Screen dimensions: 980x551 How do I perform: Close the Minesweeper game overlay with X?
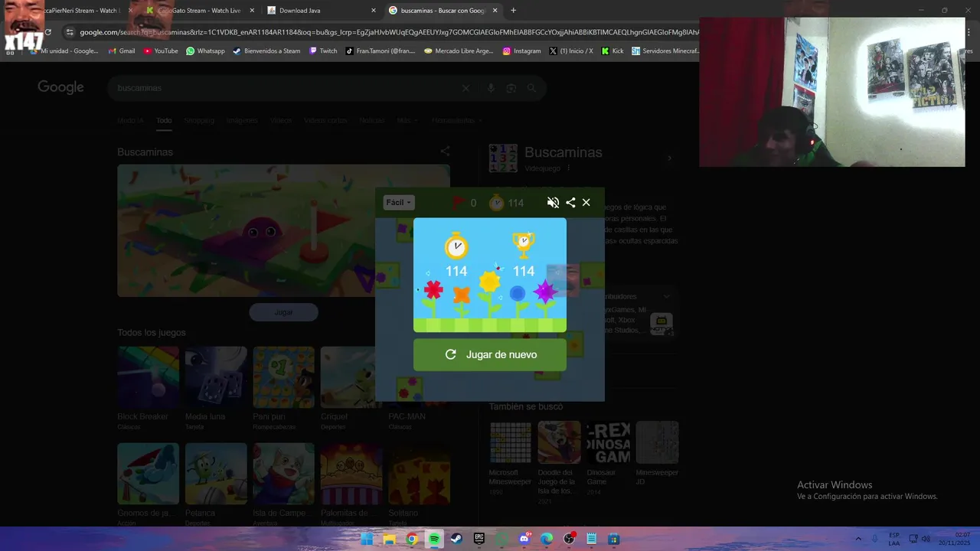pos(586,203)
